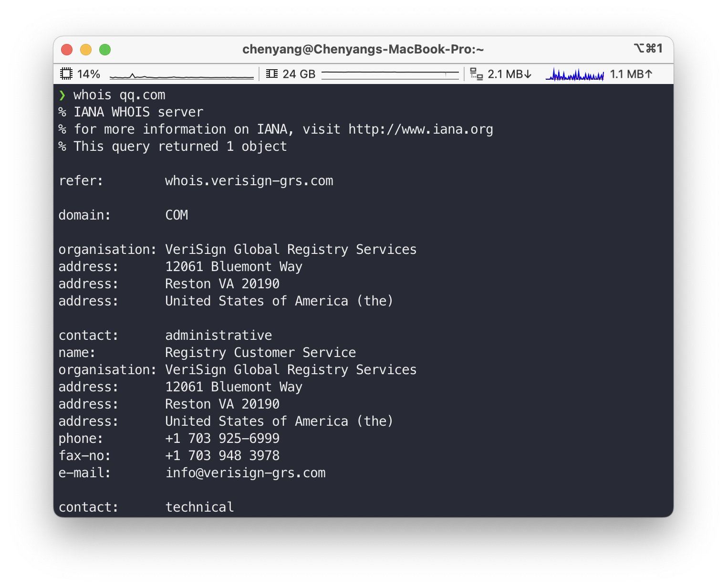Open the http://www.iana.org link

(420, 129)
